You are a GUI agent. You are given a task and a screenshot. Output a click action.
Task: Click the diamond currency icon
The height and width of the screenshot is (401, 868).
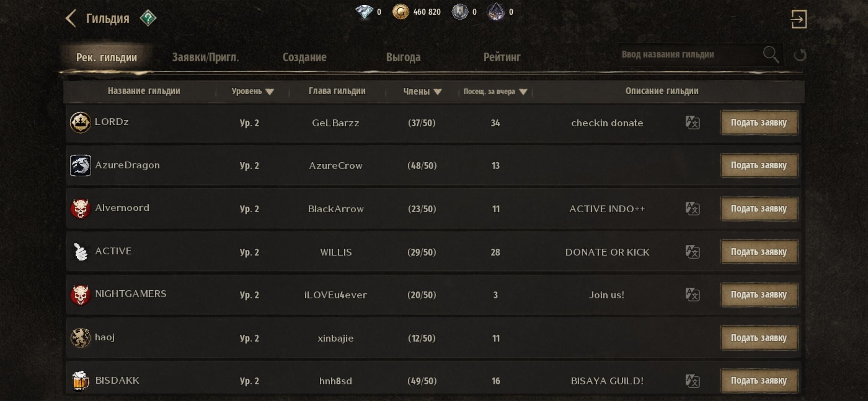(364, 12)
